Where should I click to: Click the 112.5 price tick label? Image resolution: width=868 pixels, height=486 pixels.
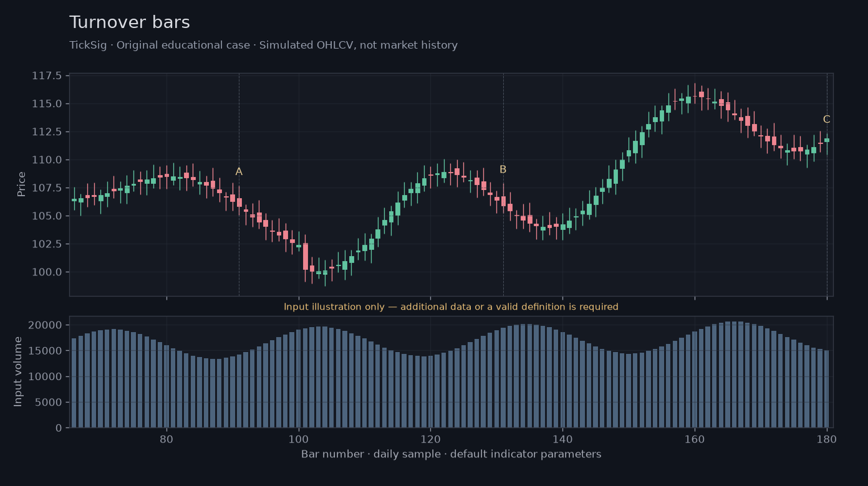[x=47, y=131]
